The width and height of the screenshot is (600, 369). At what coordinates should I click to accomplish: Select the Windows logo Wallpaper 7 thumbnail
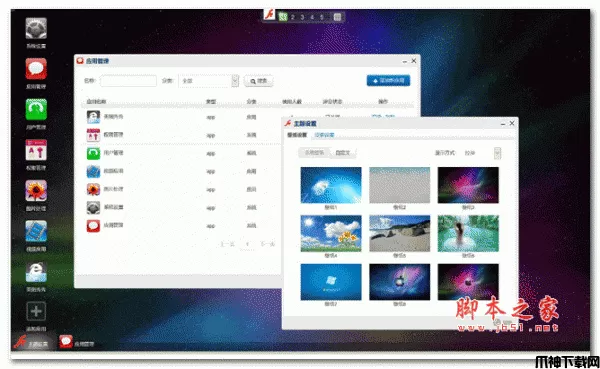tap(331, 282)
